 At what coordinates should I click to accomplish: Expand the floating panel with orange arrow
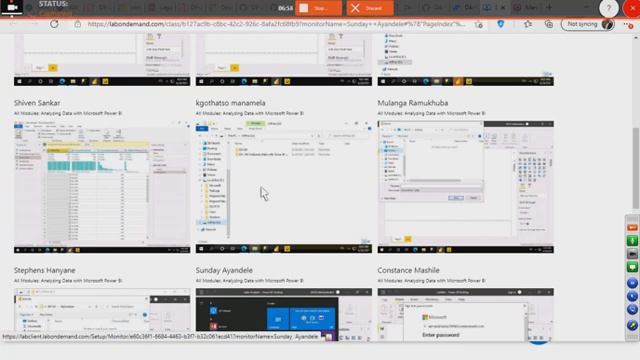(632, 227)
